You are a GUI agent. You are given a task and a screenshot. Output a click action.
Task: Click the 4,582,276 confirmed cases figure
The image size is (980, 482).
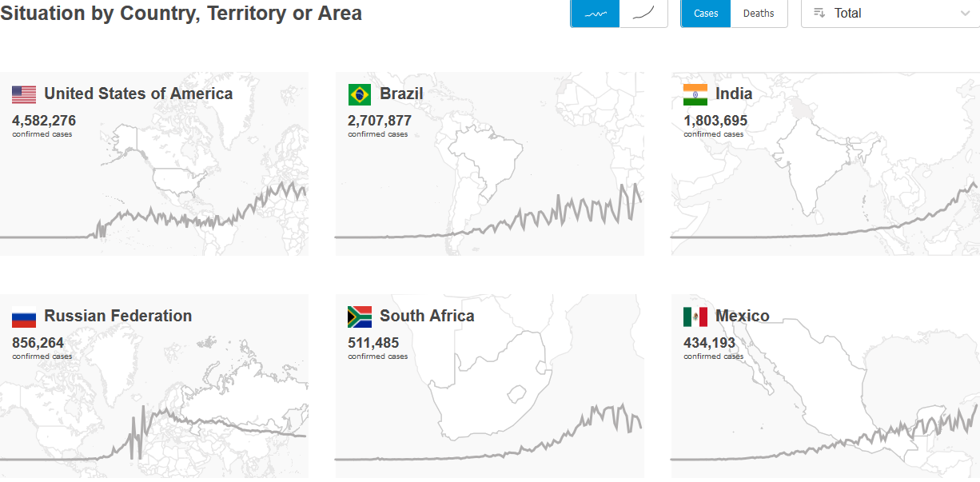click(44, 121)
